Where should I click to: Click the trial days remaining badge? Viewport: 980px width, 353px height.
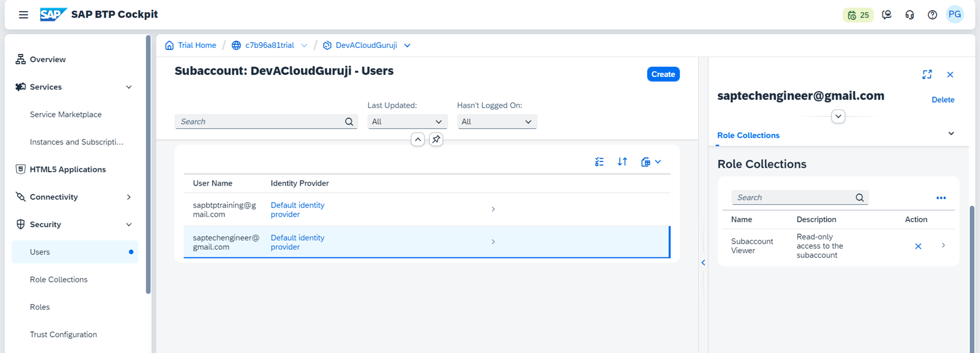point(858,15)
